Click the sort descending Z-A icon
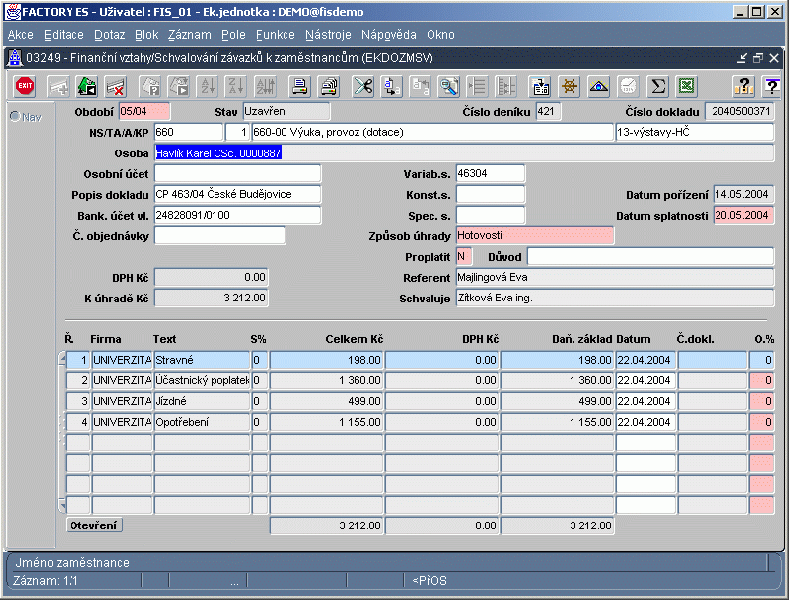The image size is (789, 600). [x=236, y=86]
